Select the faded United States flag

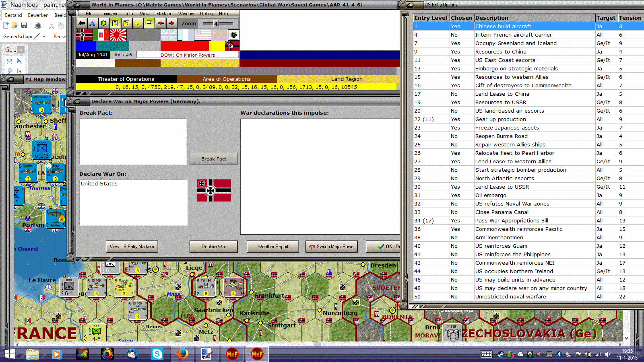[202, 35]
